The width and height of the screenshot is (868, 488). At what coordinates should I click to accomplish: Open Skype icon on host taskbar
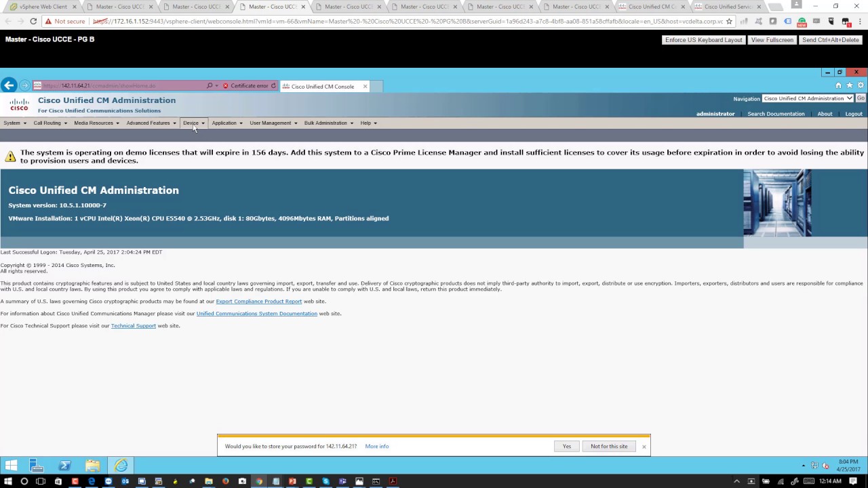(325, 481)
